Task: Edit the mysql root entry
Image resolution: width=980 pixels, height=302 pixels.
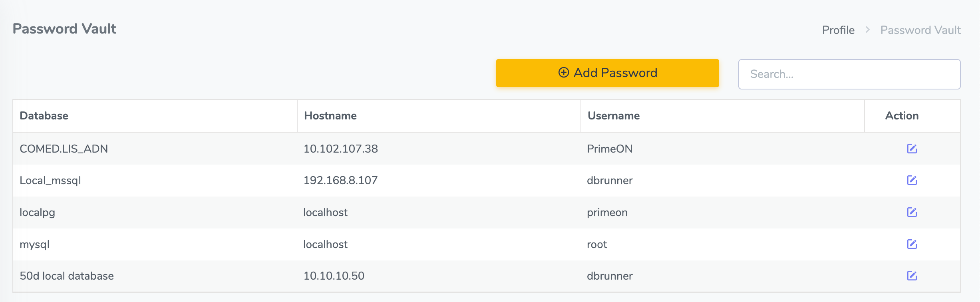Action: (912, 244)
